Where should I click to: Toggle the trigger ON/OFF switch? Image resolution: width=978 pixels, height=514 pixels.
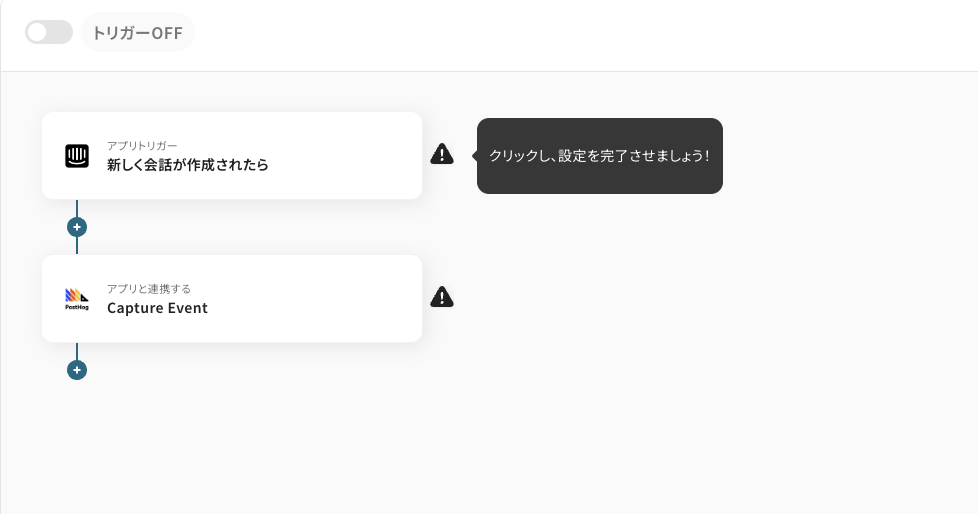(49, 32)
